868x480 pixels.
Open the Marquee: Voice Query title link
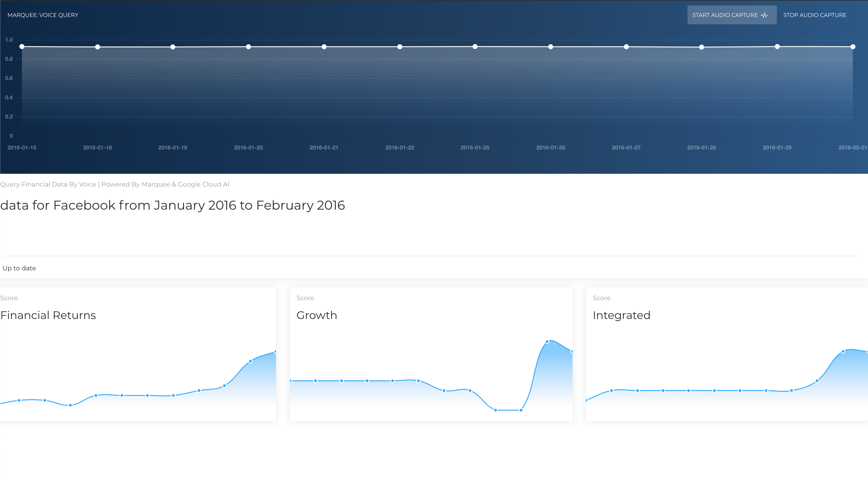pyautogui.click(x=43, y=15)
